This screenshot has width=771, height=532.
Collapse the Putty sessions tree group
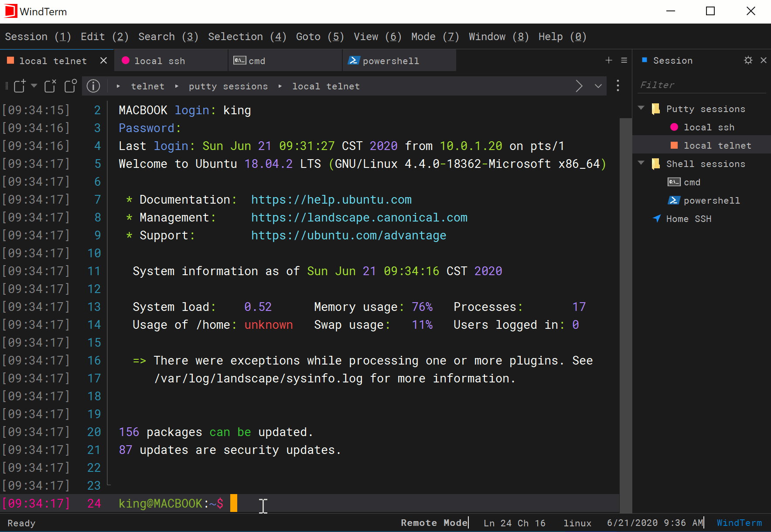[x=641, y=108]
